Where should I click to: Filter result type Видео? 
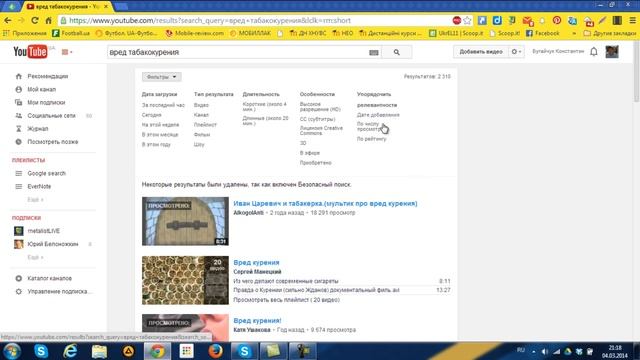point(201,105)
